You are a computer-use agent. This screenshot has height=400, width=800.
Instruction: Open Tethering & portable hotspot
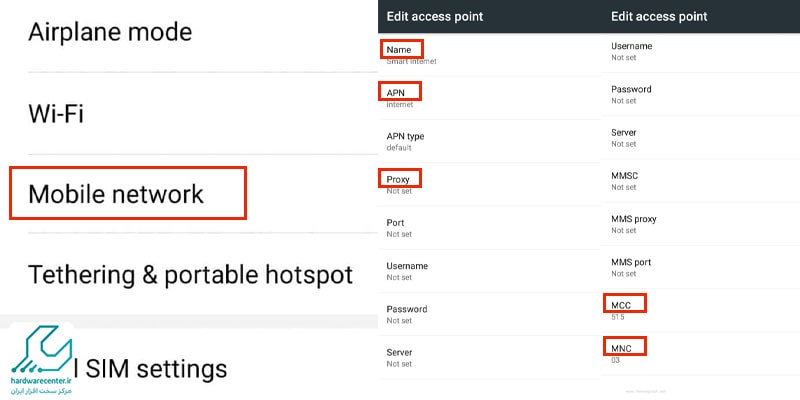189,274
